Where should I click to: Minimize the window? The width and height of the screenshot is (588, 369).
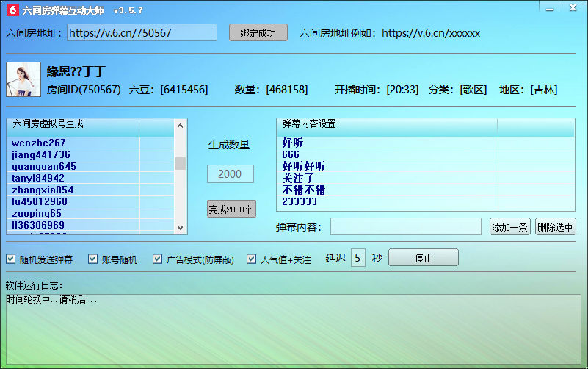pos(550,8)
